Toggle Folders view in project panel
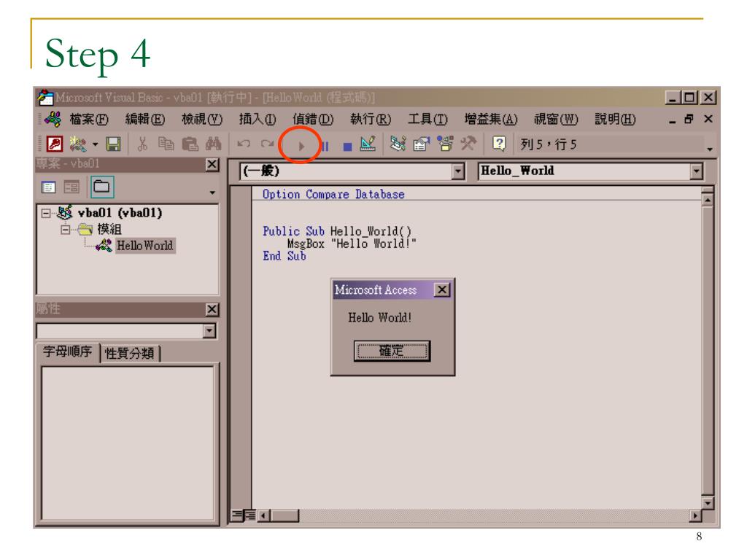The width and height of the screenshot is (747, 560). tap(102, 187)
